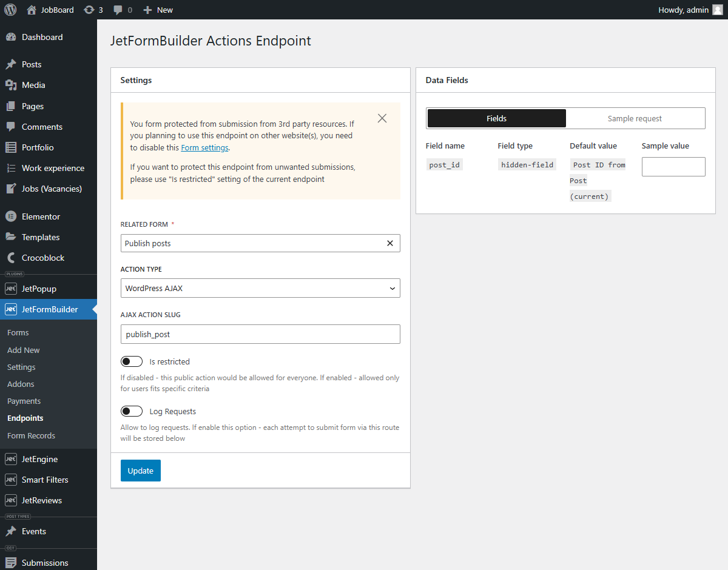Click the post_id field name cell
This screenshot has height=570, width=728.
(x=445, y=165)
